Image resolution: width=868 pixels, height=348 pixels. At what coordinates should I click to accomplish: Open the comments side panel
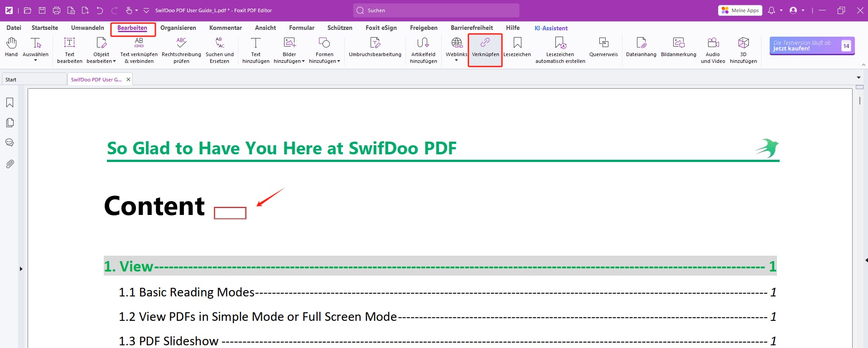(10, 143)
